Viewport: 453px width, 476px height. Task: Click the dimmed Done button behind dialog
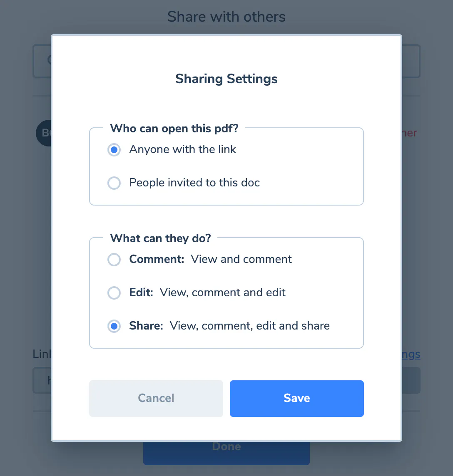pyautogui.click(x=226, y=453)
